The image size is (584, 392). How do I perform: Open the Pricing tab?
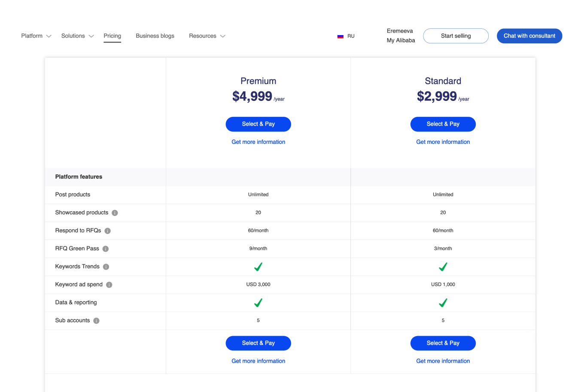coord(112,36)
